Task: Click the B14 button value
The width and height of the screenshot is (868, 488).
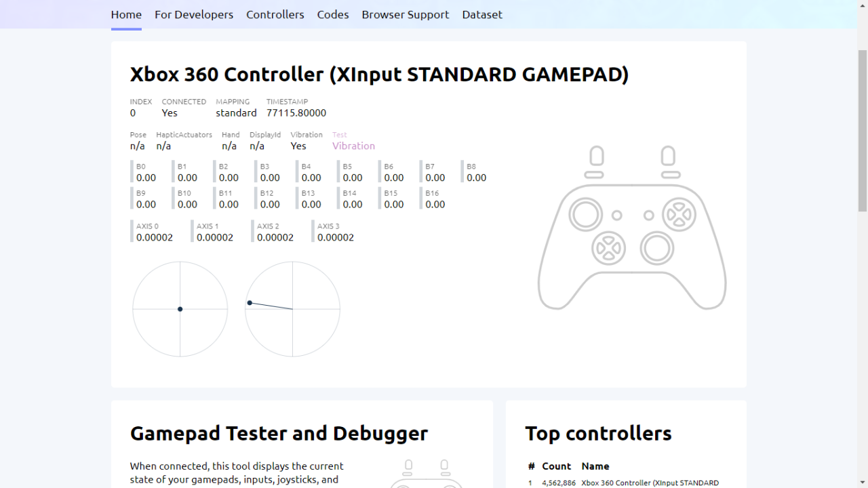Action: (353, 204)
